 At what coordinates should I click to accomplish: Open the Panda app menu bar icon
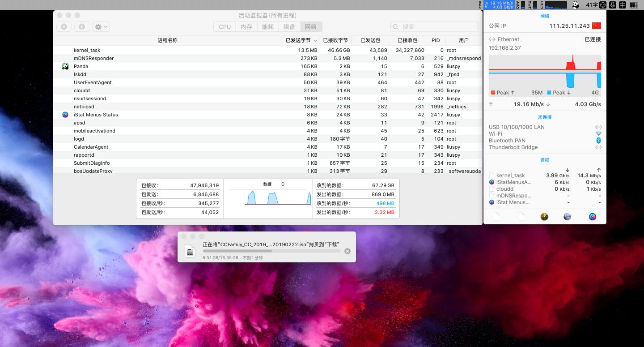(x=576, y=5)
